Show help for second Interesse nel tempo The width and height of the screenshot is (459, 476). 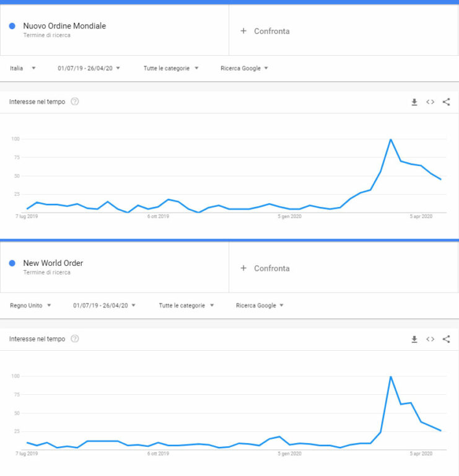tap(74, 338)
